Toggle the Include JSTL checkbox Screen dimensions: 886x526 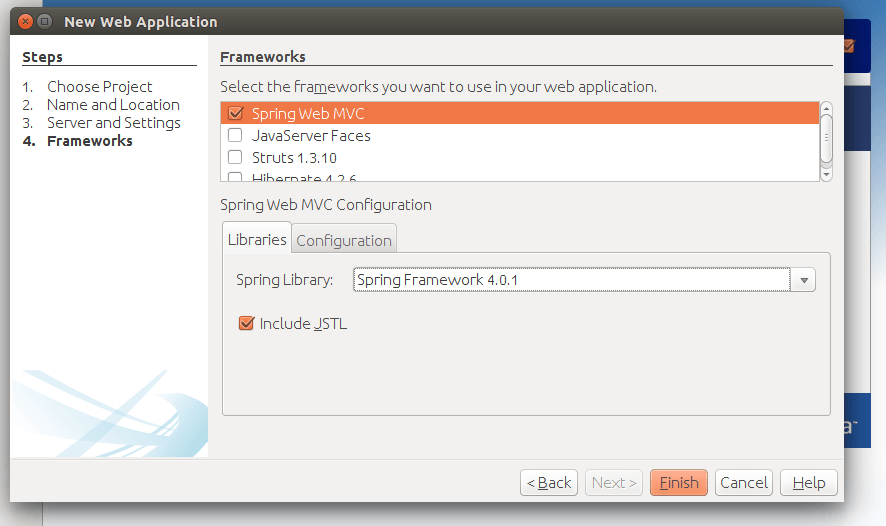pyautogui.click(x=246, y=323)
